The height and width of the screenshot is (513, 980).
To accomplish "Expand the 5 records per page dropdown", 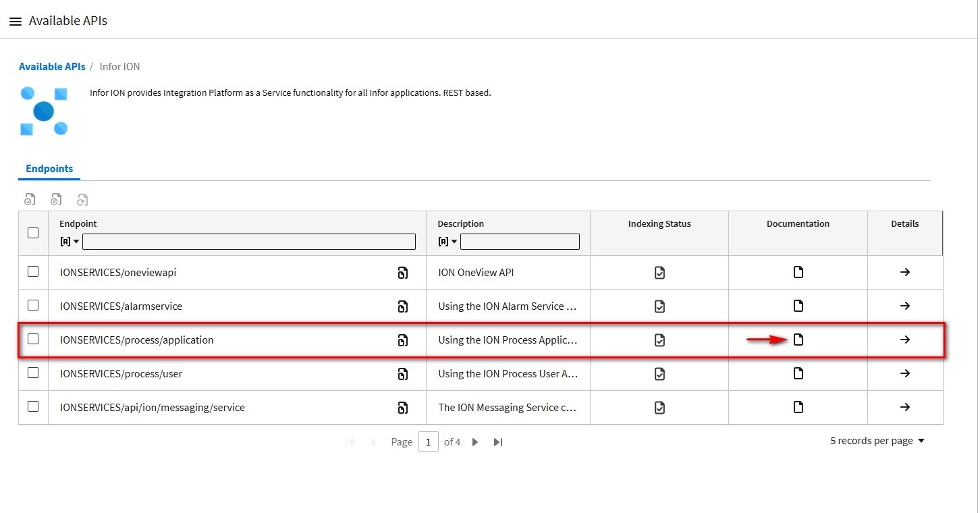I will [877, 441].
